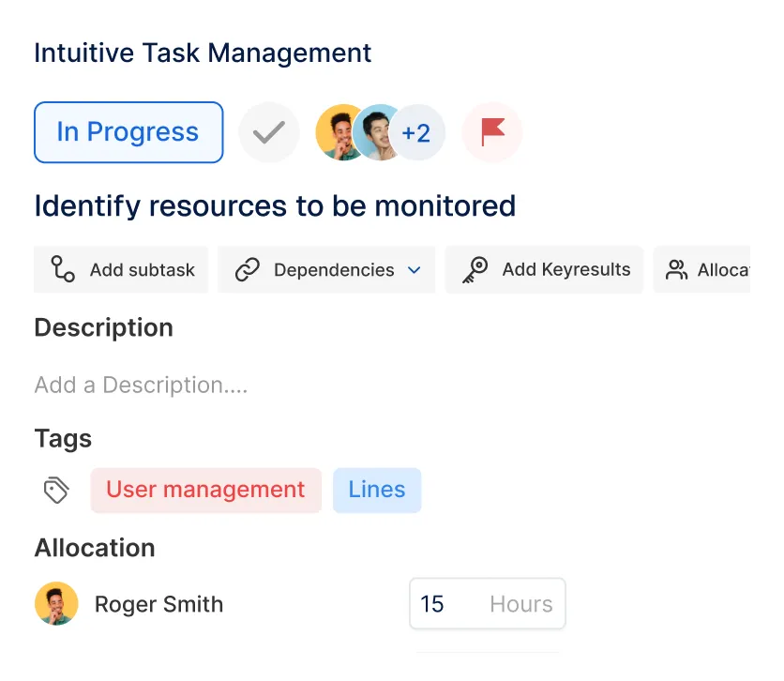Toggle task completion with the checkmark

269,131
